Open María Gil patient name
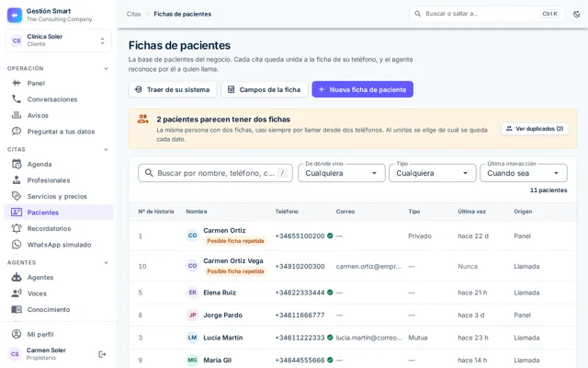The height and width of the screenshot is (368, 588). (217, 360)
